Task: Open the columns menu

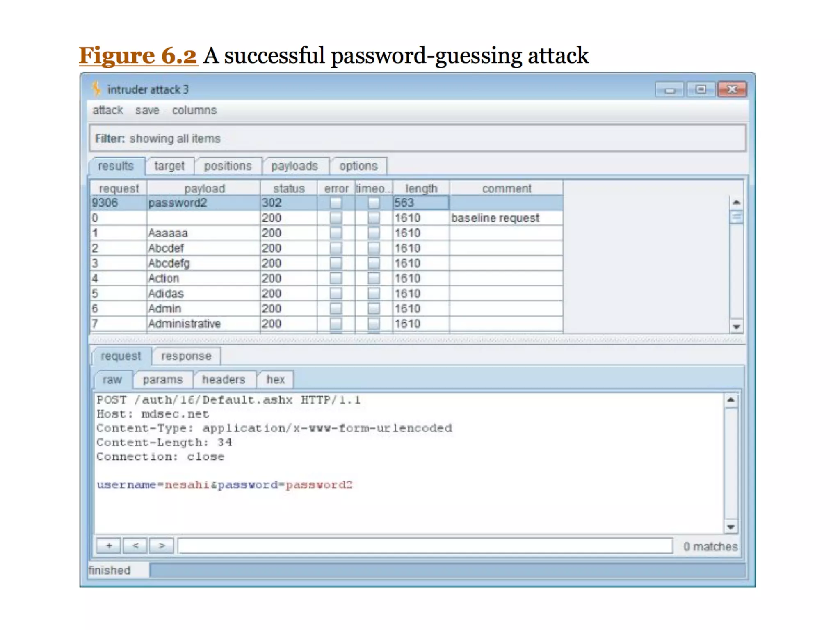Action: pos(194,110)
